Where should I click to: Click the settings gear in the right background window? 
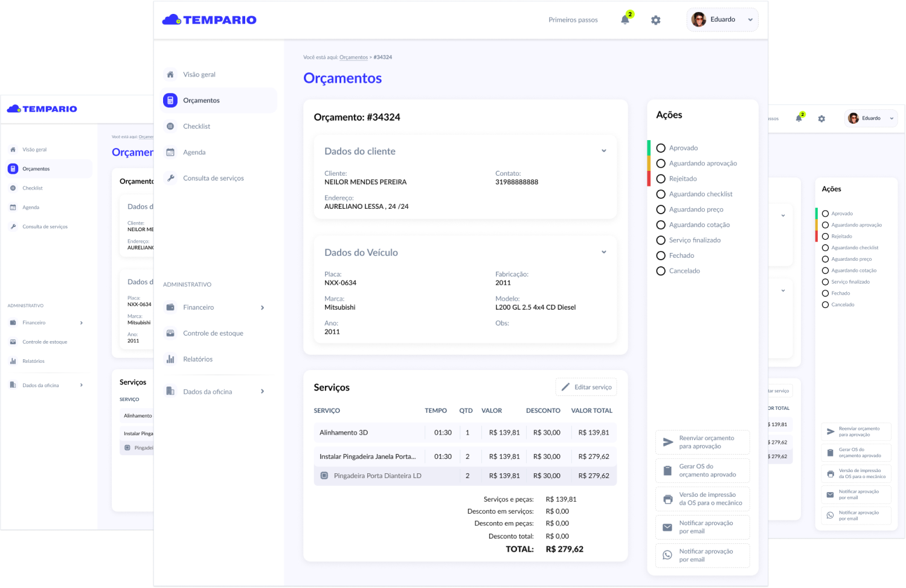point(821,119)
